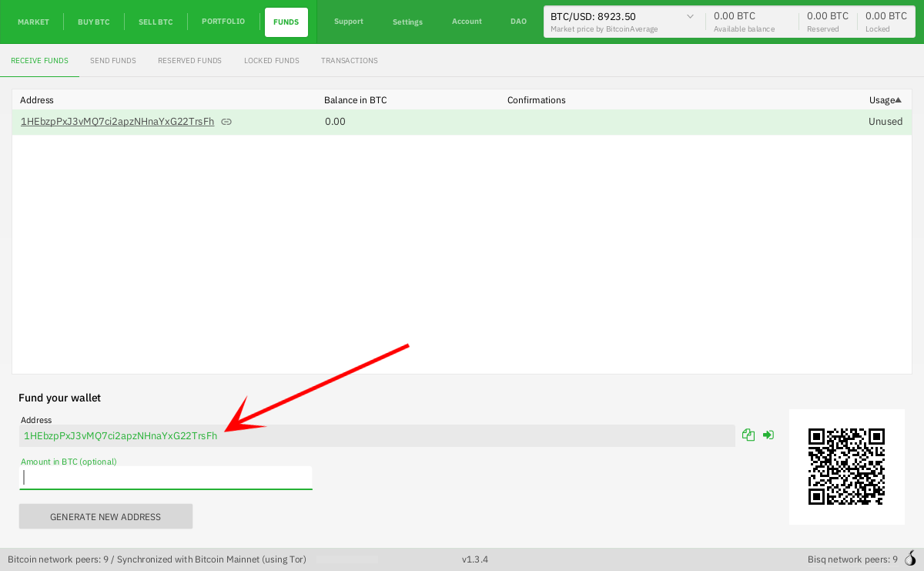Expand the BTC/USD market price dropdown
Image resolution: width=924 pixels, height=571 pixels.
(690, 16)
